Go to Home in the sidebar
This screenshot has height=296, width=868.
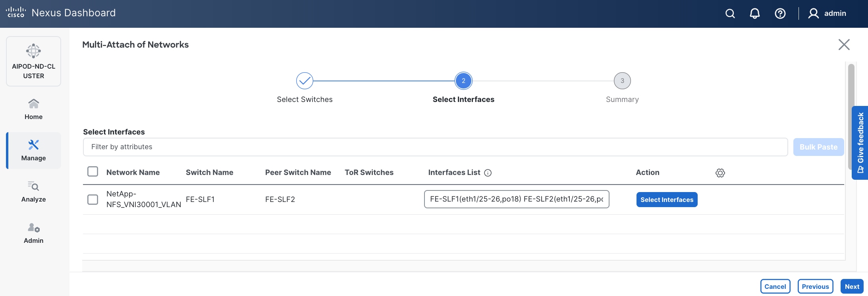[x=33, y=109]
